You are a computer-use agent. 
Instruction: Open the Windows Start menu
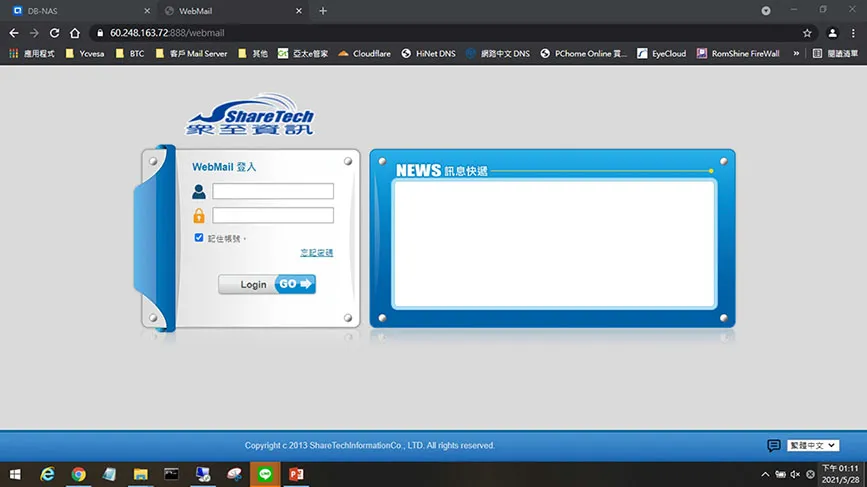15,474
